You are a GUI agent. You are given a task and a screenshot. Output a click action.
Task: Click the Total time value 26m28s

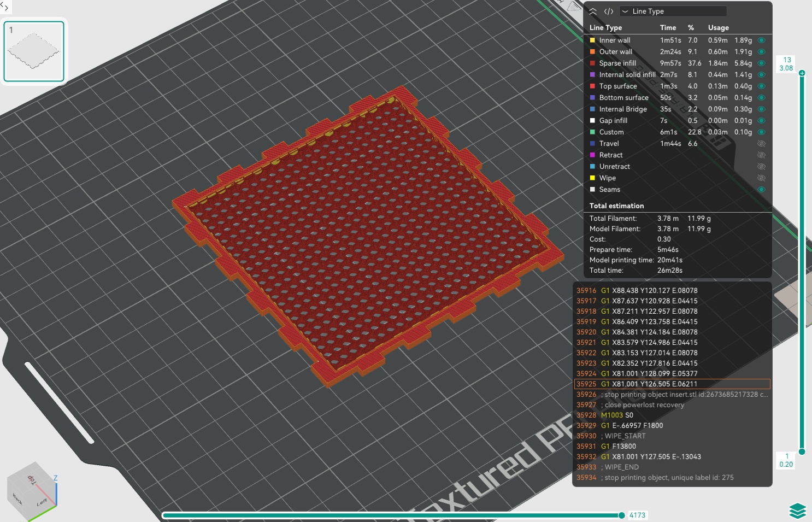[670, 271]
